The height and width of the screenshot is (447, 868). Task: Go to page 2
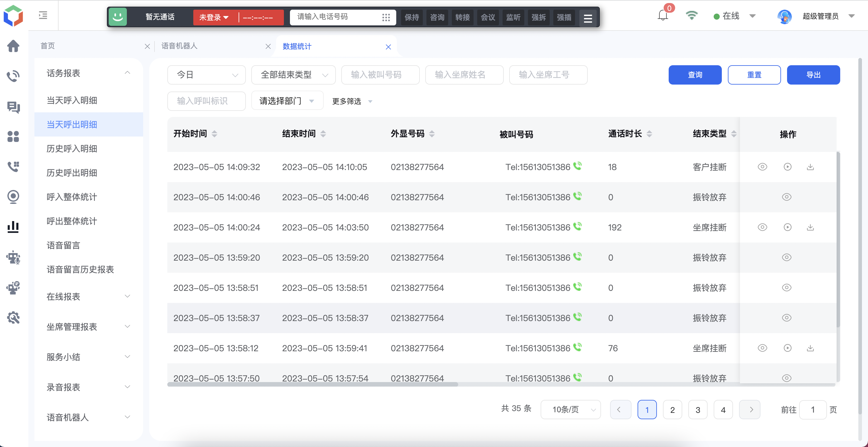pyautogui.click(x=672, y=410)
